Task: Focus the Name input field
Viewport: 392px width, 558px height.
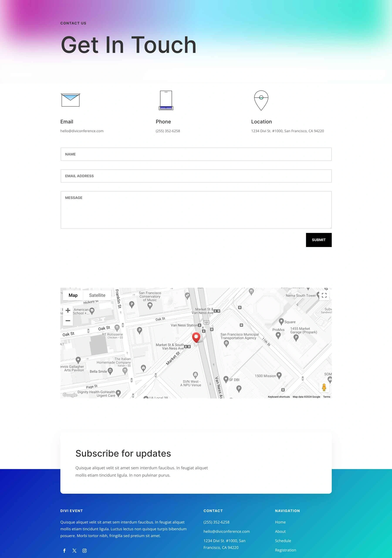Action: (x=196, y=154)
